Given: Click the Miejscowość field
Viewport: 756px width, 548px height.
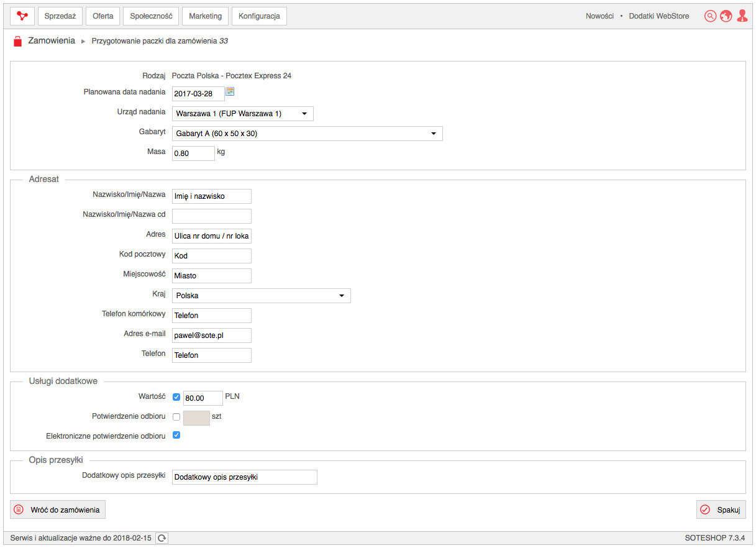Looking at the screenshot, I should coord(212,276).
